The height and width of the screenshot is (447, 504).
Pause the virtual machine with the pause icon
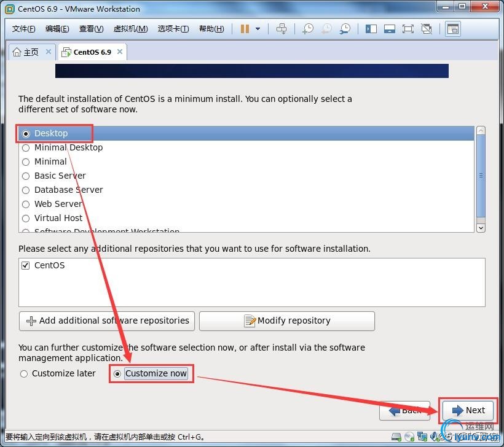(245, 29)
